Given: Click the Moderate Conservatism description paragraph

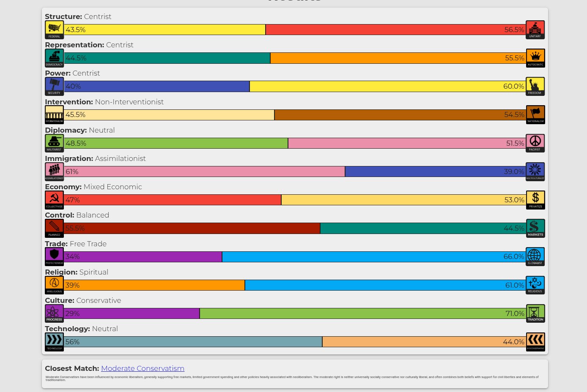Looking at the screenshot, I should pyautogui.click(x=292, y=378).
